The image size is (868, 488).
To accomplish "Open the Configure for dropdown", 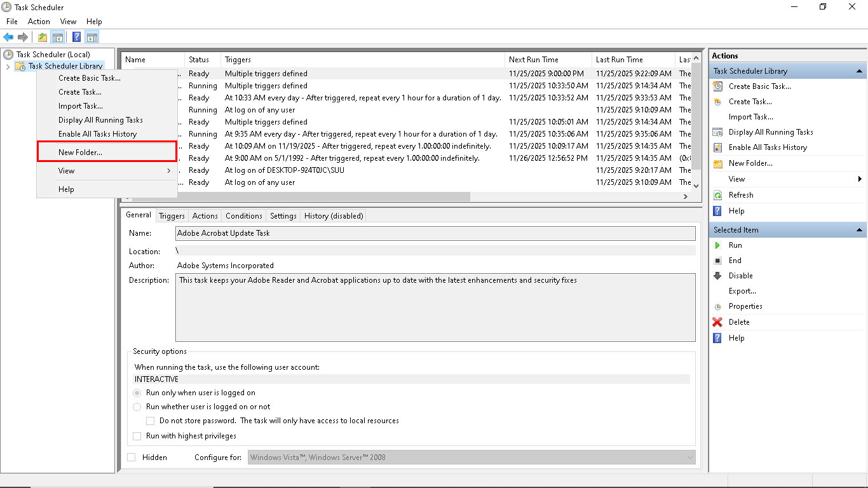I will (x=691, y=457).
